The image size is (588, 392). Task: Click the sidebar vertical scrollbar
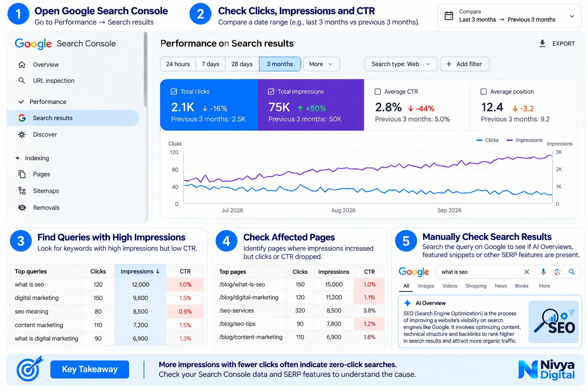pyautogui.click(x=145, y=69)
